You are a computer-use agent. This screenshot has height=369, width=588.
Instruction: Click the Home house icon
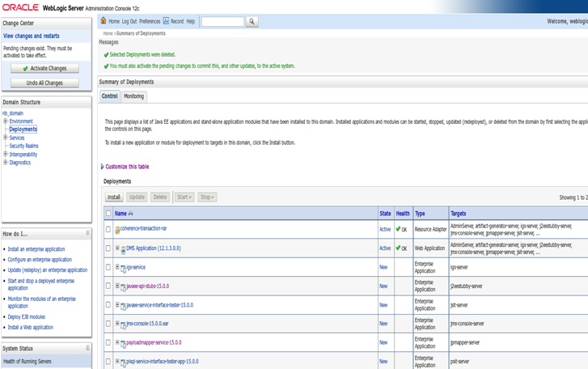104,20
